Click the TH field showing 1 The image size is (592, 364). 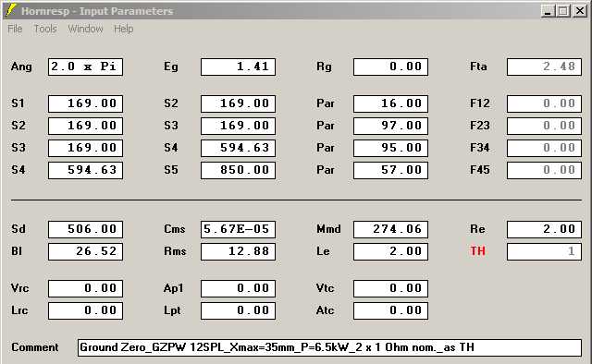pos(544,251)
